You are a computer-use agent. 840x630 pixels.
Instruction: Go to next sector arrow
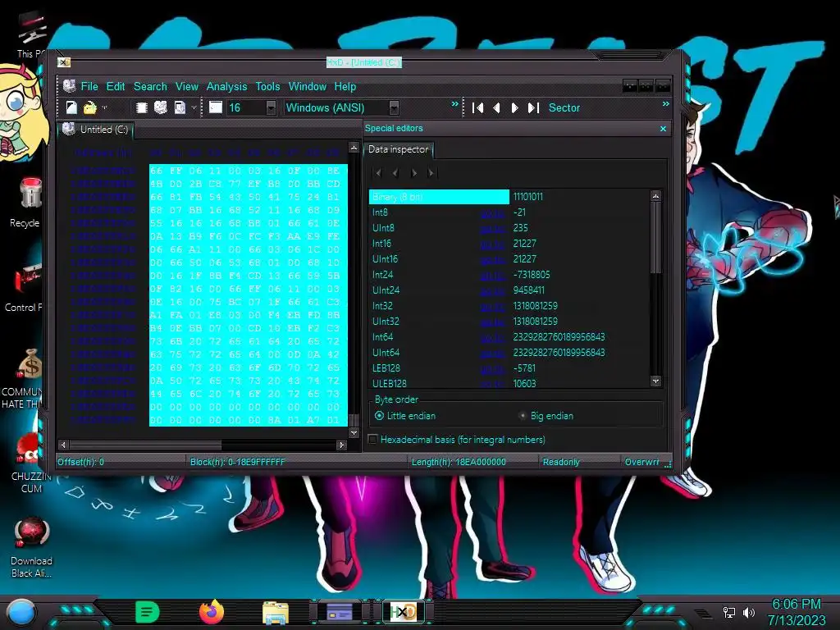tap(515, 108)
